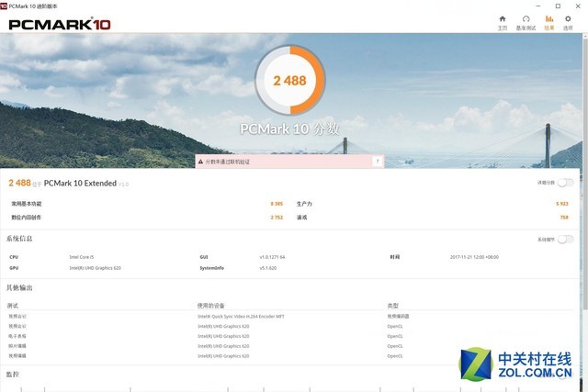The width and height of the screenshot is (588, 392).
Task: Select the 照片编辑 photo editing test row
Action: point(290,346)
